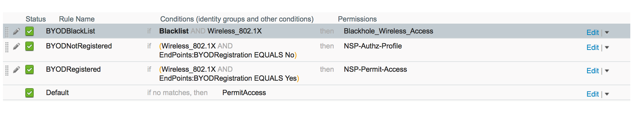This screenshot has height=119, width=644.
Task: Click the pencil icon for BYODNotRegistered rule
Action: pos(16,46)
